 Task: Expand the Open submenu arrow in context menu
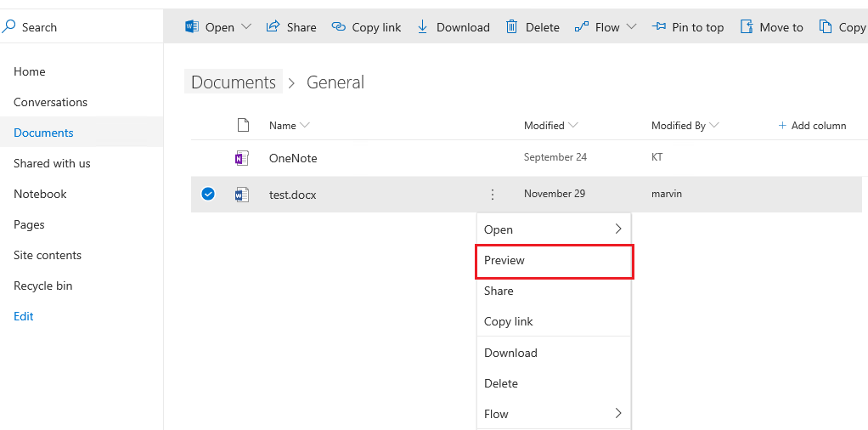[618, 229]
